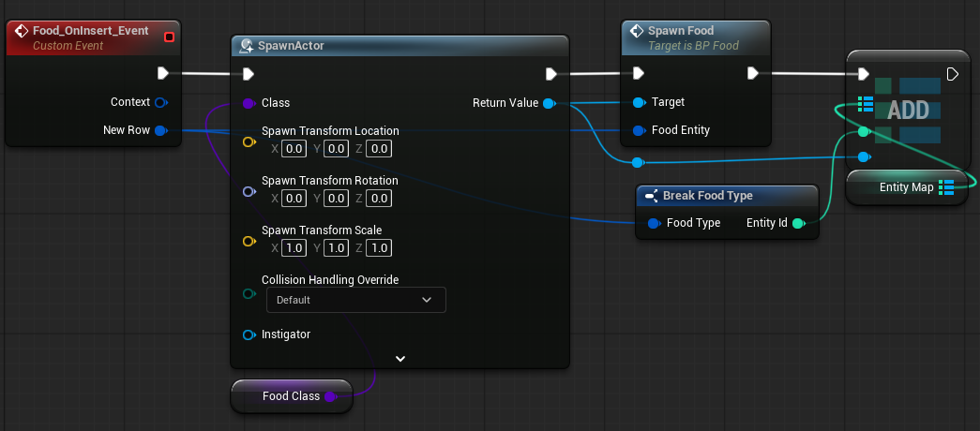Click the Entity Map variable output pin
The width and height of the screenshot is (980, 431).
pyautogui.click(x=946, y=187)
